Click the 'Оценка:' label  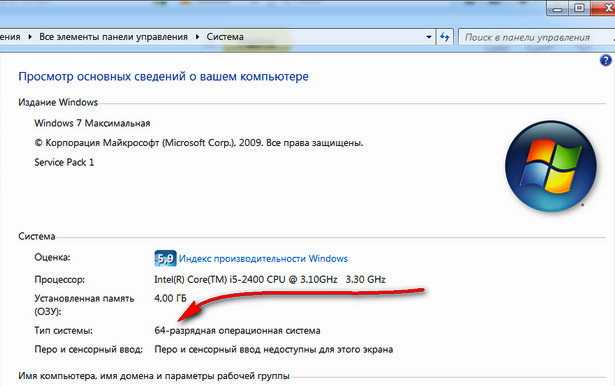pyautogui.click(x=52, y=257)
